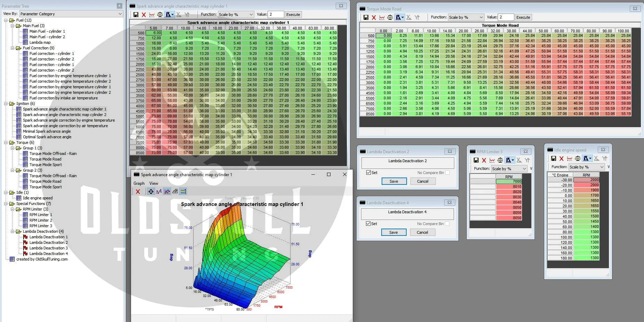
Task: Click the color bands icon in graph toolbar
Action: (183, 191)
